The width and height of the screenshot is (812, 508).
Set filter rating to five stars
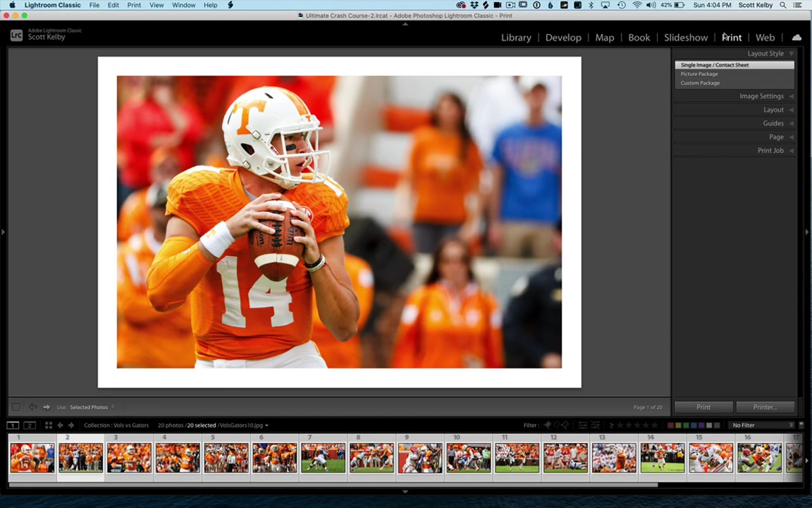point(654,425)
